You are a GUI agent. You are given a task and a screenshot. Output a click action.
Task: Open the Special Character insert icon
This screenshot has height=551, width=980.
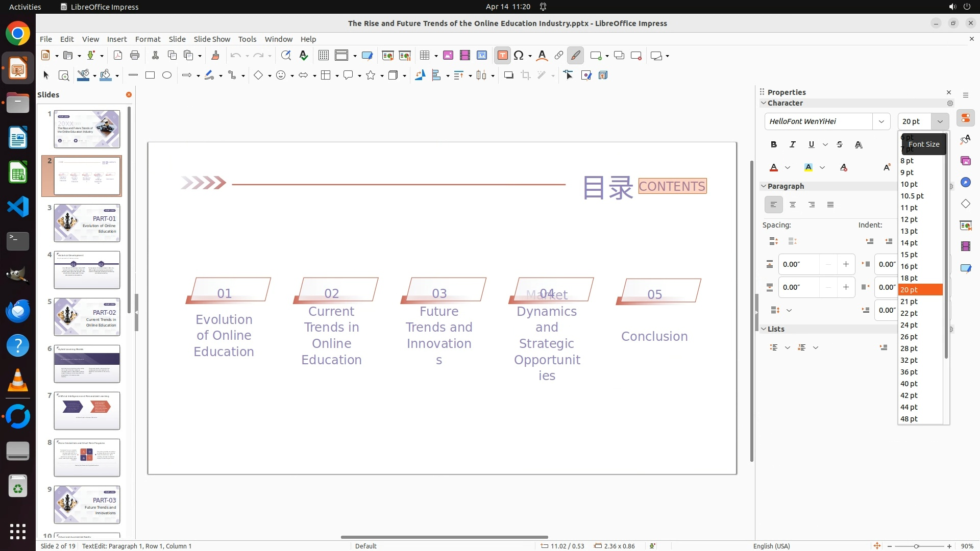[x=519, y=56]
